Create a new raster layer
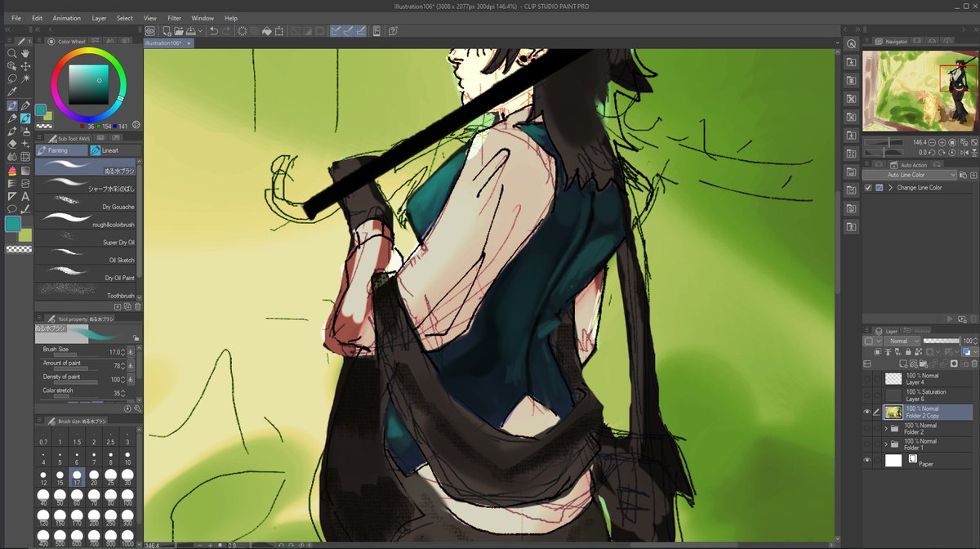 (902, 364)
